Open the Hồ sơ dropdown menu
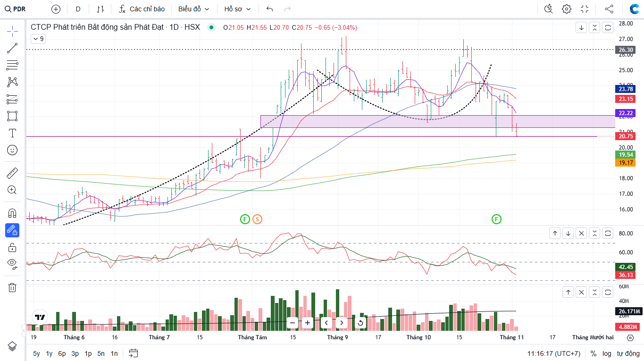Image resolution: width=644 pixels, height=361 pixels. [x=237, y=9]
